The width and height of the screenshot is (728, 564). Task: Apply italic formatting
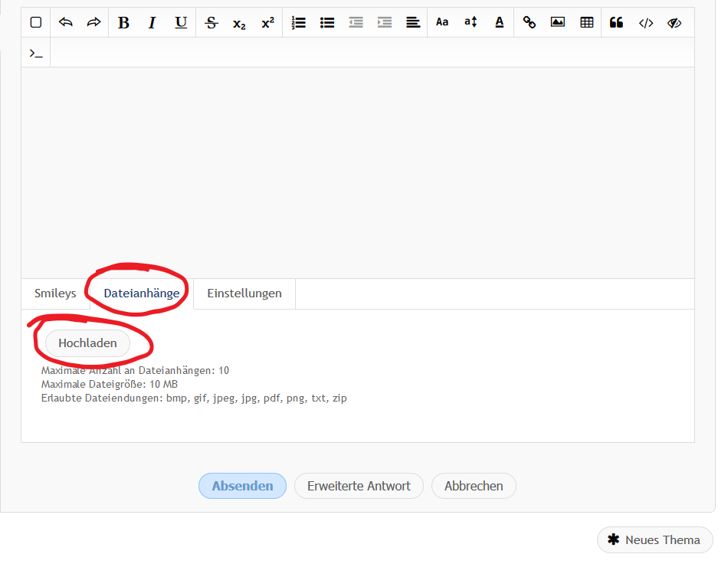coord(152,23)
